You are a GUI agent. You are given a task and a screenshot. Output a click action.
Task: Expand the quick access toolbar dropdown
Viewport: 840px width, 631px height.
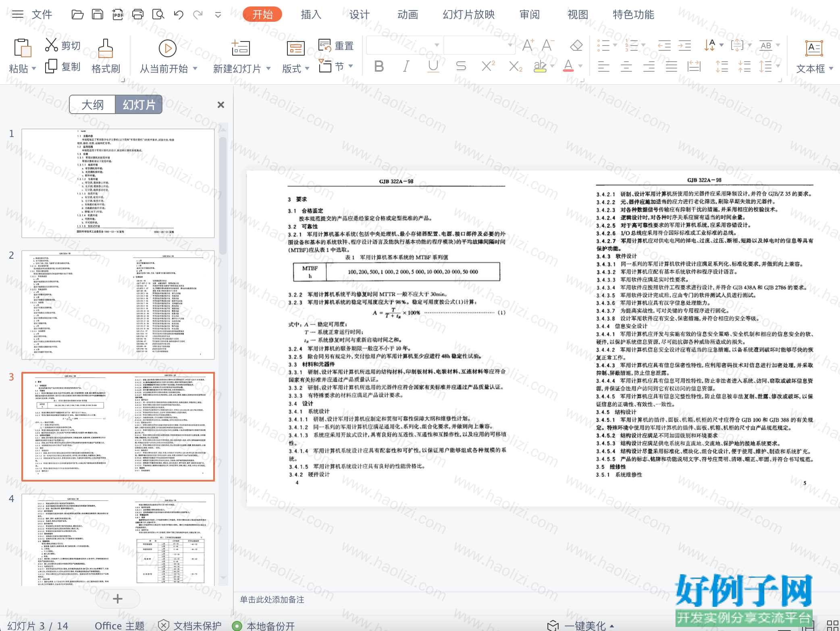[218, 15]
